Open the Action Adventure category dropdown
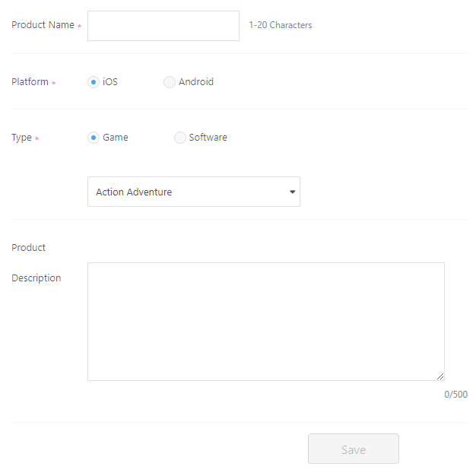The width and height of the screenshot is (476, 476). (194, 192)
